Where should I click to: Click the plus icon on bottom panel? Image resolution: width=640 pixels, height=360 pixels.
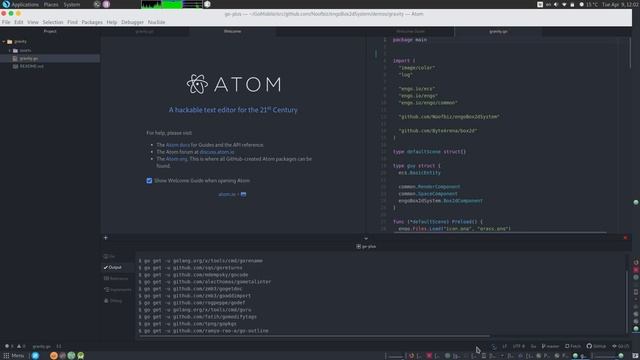(106, 238)
